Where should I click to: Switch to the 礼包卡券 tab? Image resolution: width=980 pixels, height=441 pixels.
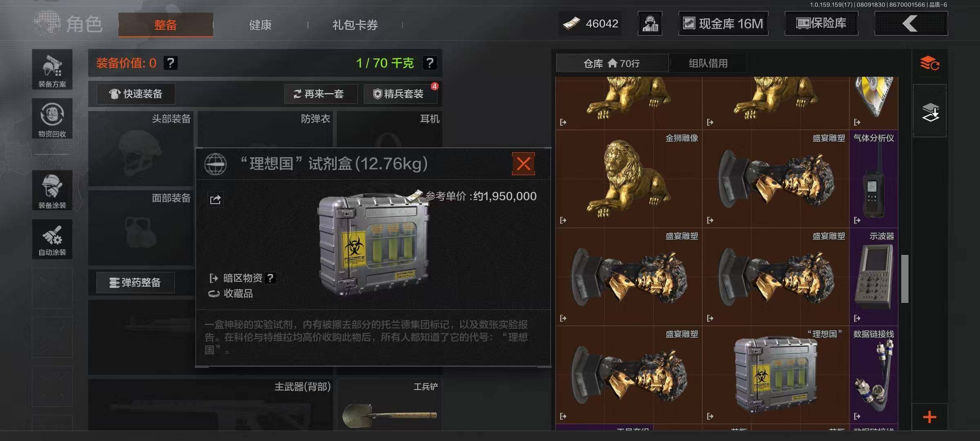point(355,25)
